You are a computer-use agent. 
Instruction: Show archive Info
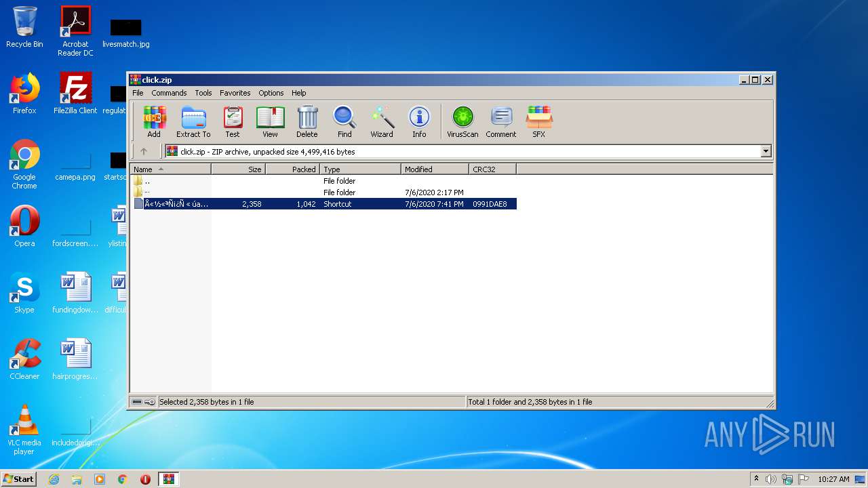coord(419,122)
